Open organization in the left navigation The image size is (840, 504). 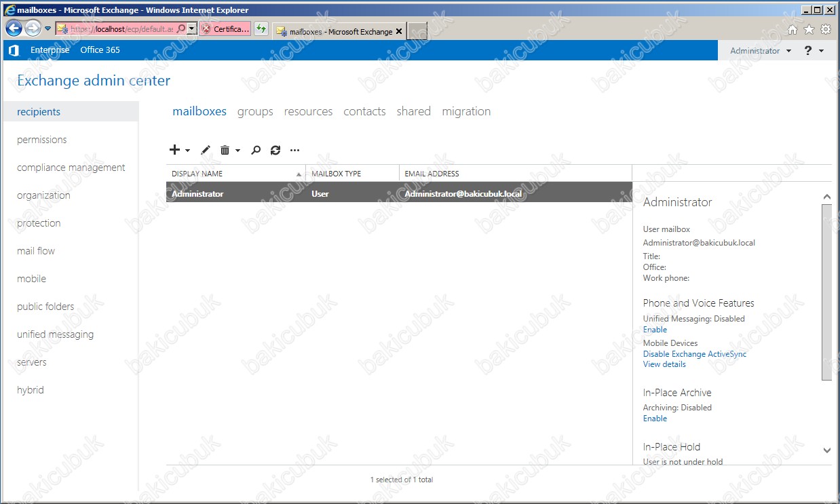[x=43, y=195]
